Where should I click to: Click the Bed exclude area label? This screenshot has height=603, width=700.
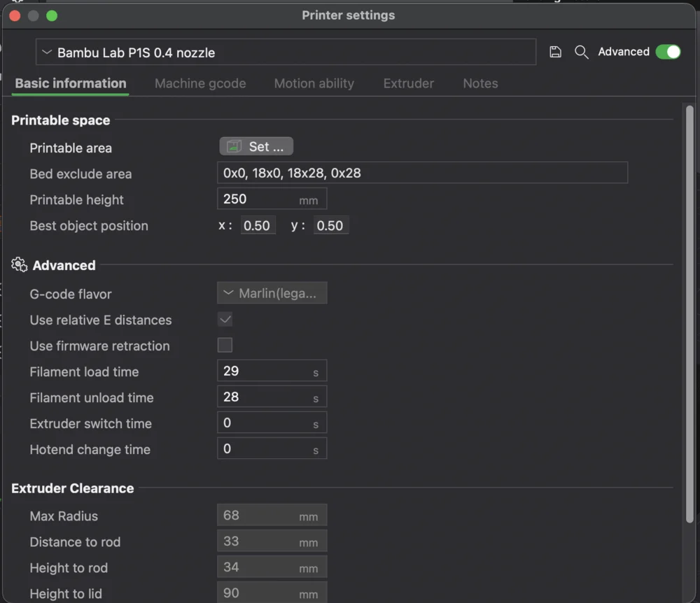click(x=80, y=174)
